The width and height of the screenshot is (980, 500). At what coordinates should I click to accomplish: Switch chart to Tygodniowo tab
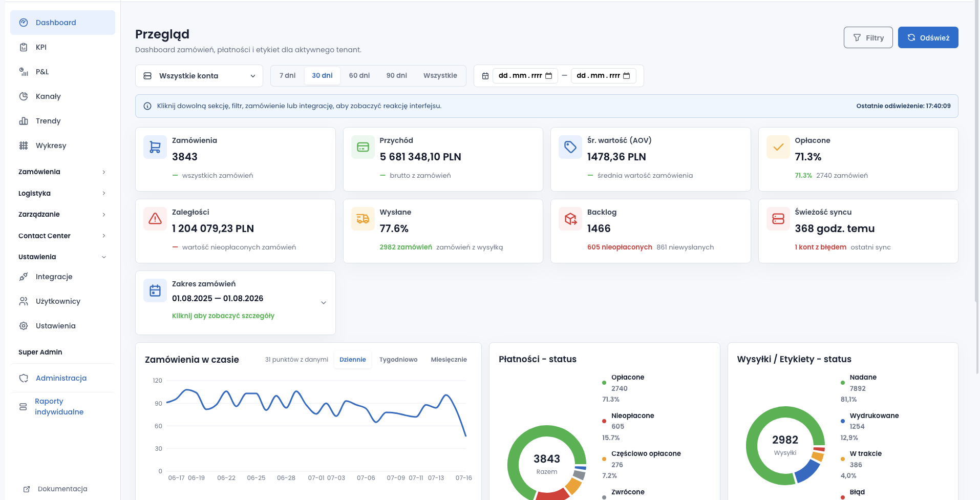pyautogui.click(x=398, y=360)
